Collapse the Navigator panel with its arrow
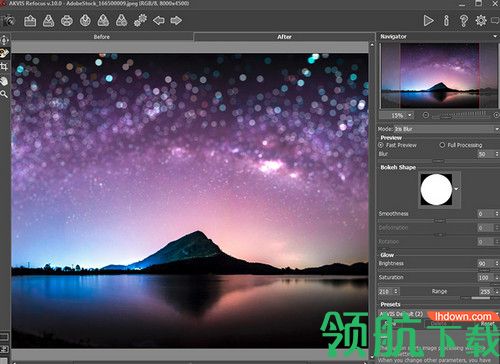This screenshot has height=364, width=500. (495, 36)
